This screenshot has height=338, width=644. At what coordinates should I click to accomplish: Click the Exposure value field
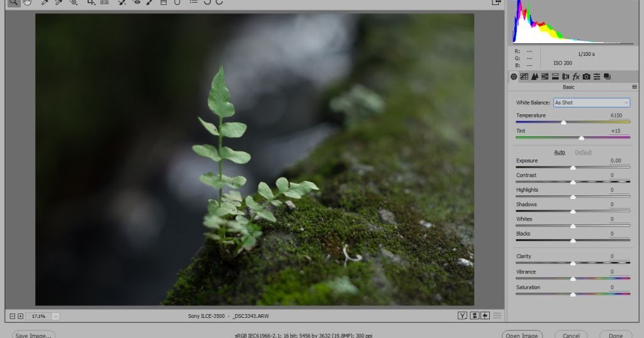(615, 161)
